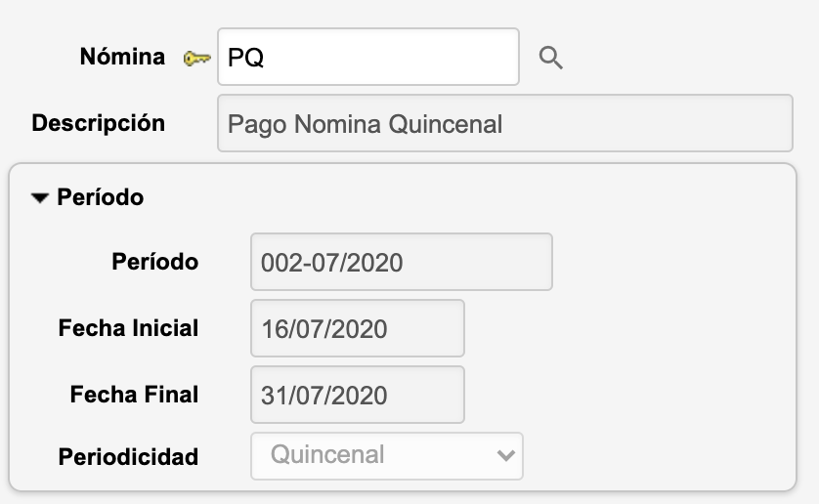Click the Nómina field label
This screenshot has height=504, width=819.
coord(122,58)
